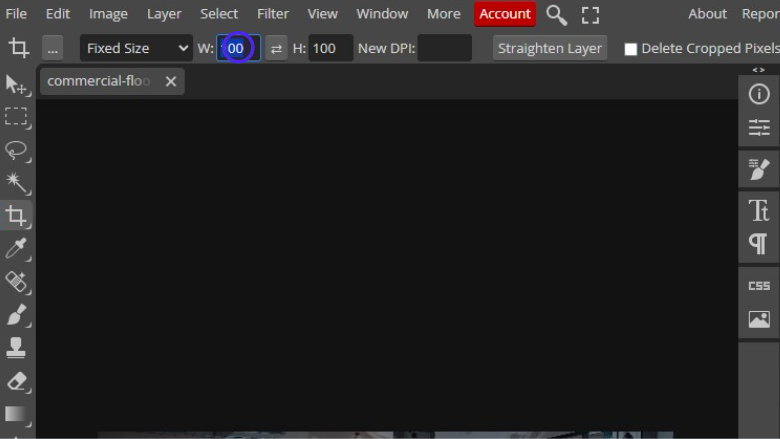Image resolution: width=780 pixels, height=439 pixels.
Task: Toggle fullscreen mode
Action: 590,14
